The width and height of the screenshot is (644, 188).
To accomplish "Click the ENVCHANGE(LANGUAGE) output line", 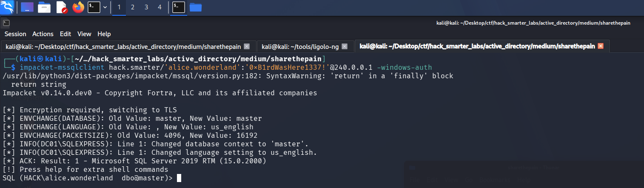I will (x=128, y=127).
